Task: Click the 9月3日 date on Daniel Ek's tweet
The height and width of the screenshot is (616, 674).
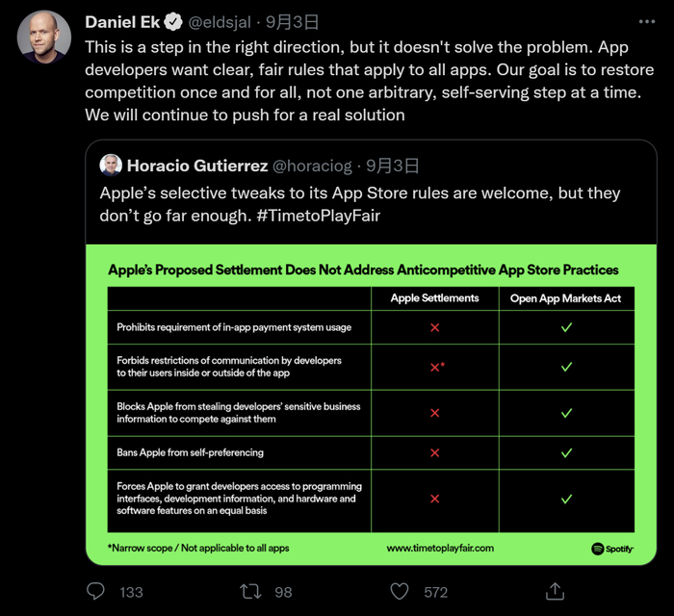Action: [x=293, y=22]
